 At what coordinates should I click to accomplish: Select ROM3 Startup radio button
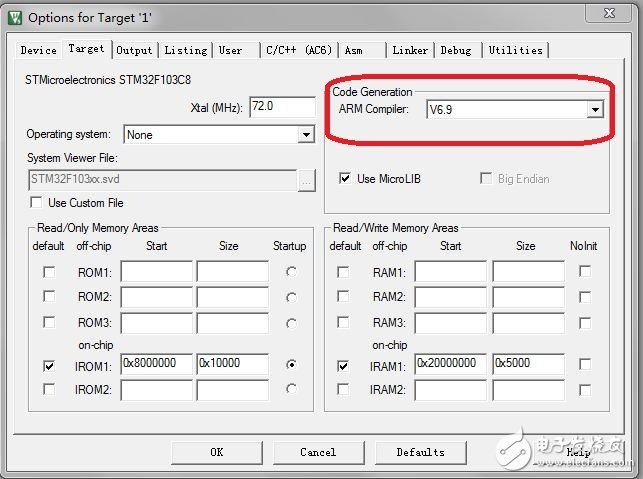(x=291, y=324)
